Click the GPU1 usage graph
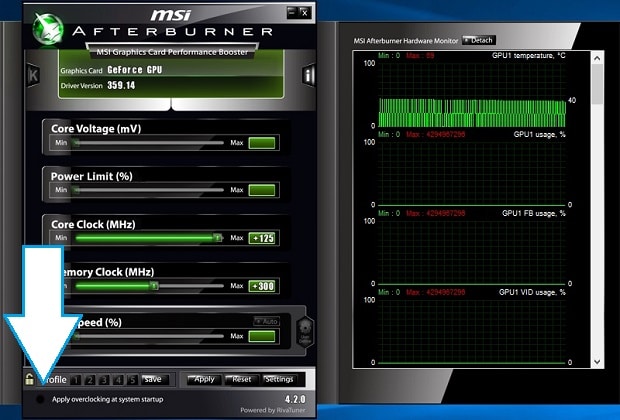The width and height of the screenshot is (620, 420). click(x=472, y=174)
